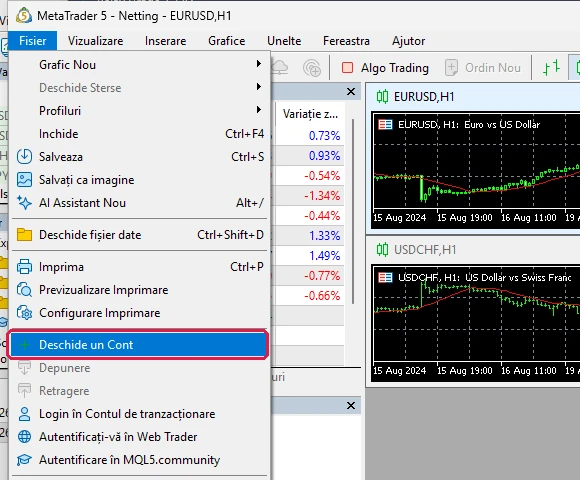
Task: Open the Grafice menu
Action: point(226,41)
